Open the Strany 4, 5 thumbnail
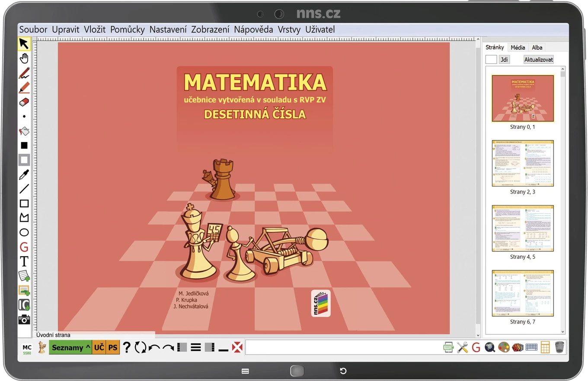Viewport: 588px width, 381px height. pos(523,228)
